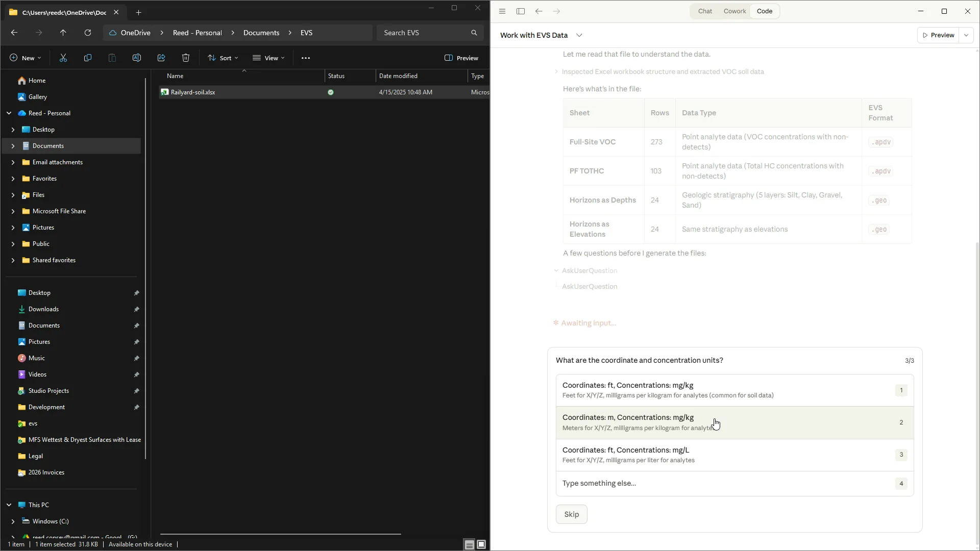Switch to large thumbnails view icon in status bar
The height and width of the screenshot is (551, 980).
click(x=481, y=545)
